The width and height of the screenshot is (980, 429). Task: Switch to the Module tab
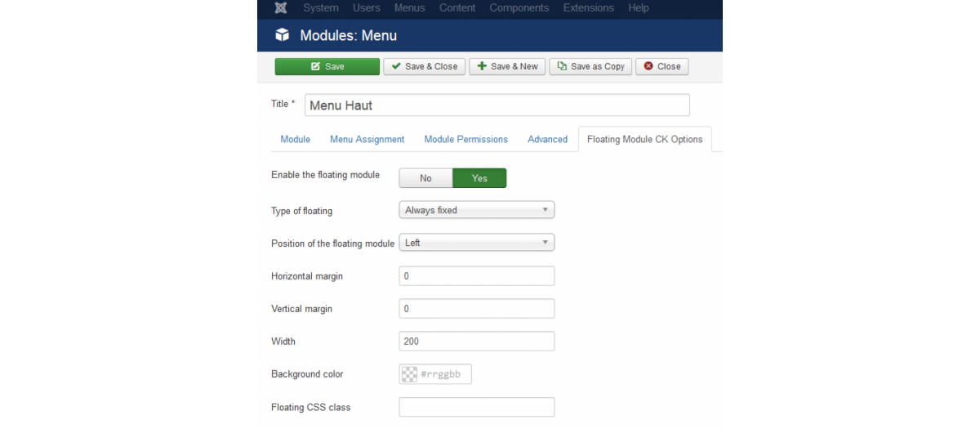(x=296, y=140)
